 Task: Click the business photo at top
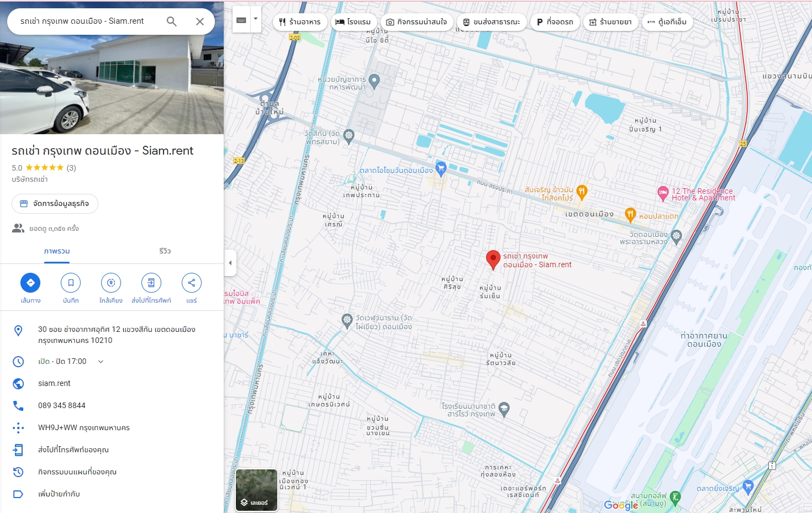point(112,83)
